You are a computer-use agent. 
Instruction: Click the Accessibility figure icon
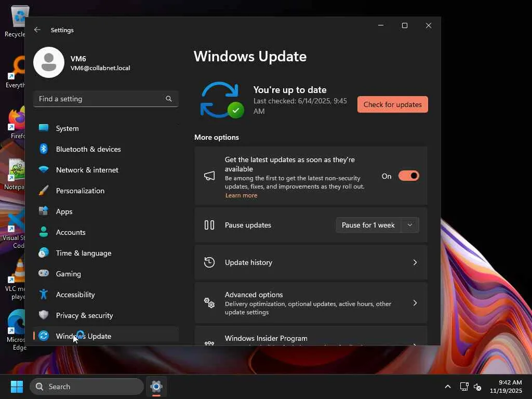[x=44, y=294]
